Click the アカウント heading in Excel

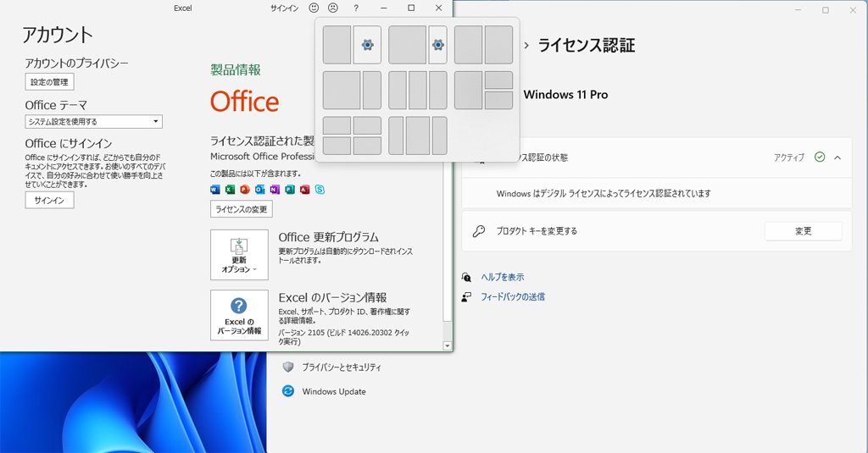(x=57, y=35)
